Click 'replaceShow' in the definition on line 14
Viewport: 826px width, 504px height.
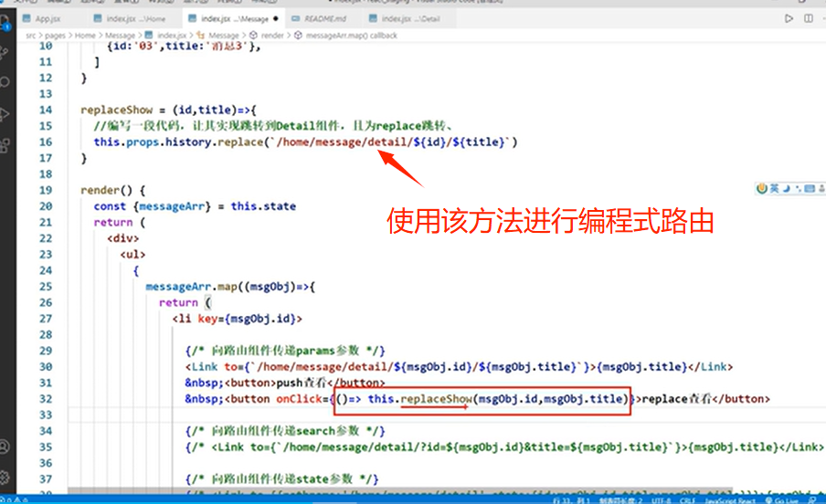click(x=116, y=110)
